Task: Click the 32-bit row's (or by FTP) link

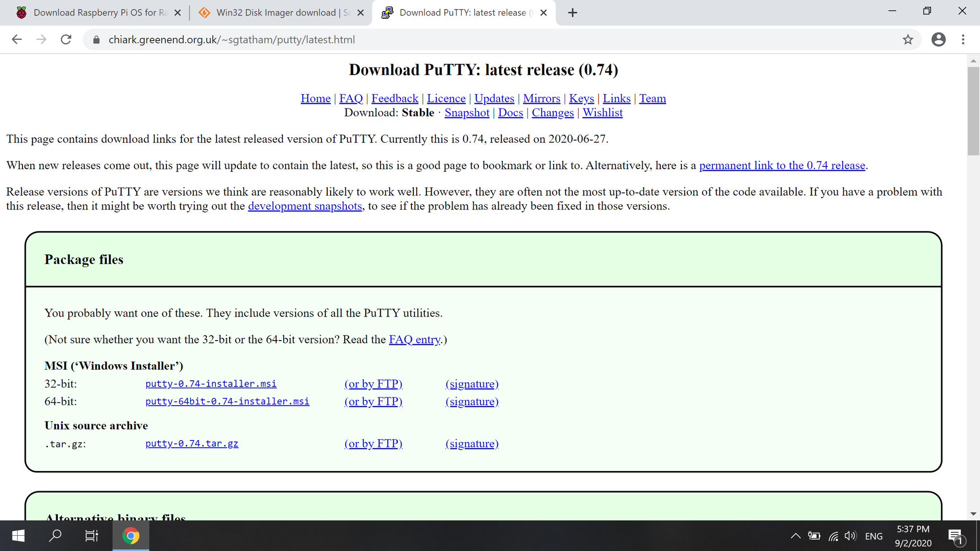Action: (x=373, y=384)
